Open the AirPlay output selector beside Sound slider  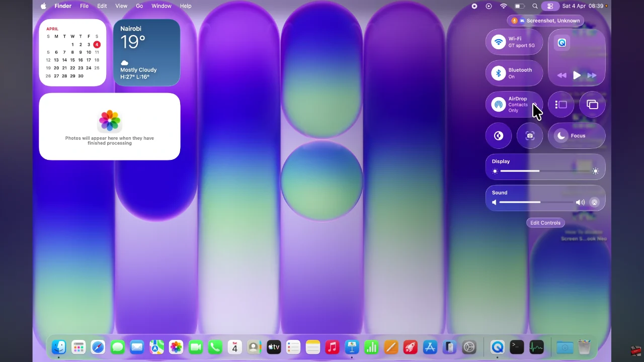[x=594, y=202]
